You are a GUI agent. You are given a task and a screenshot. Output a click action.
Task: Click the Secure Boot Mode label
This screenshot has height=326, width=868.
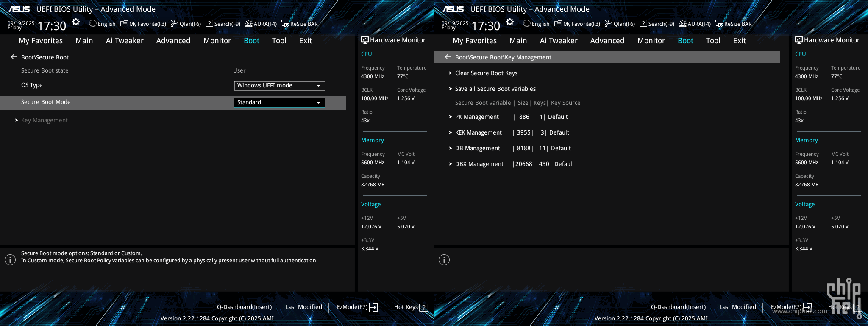[x=46, y=102]
